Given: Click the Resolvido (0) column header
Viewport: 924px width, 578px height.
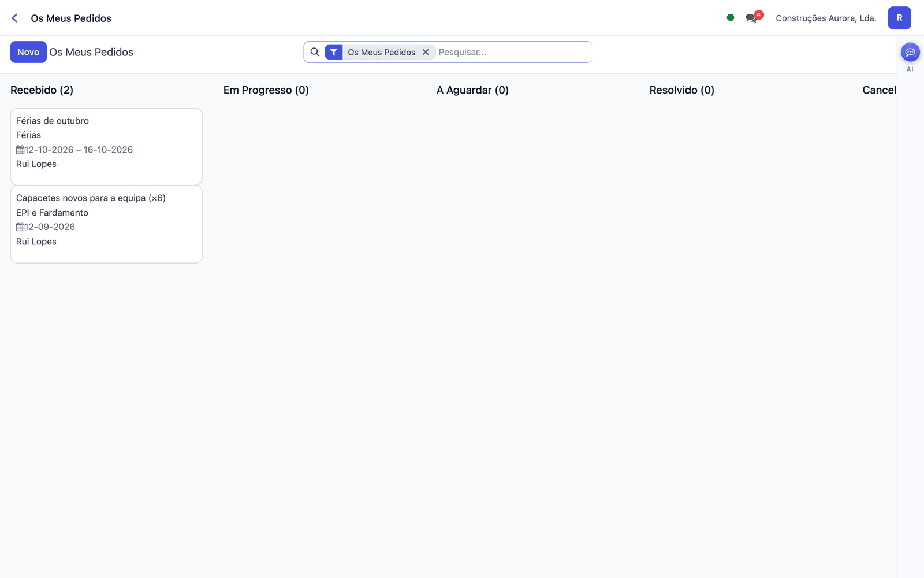Looking at the screenshot, I should coord(682,90).
